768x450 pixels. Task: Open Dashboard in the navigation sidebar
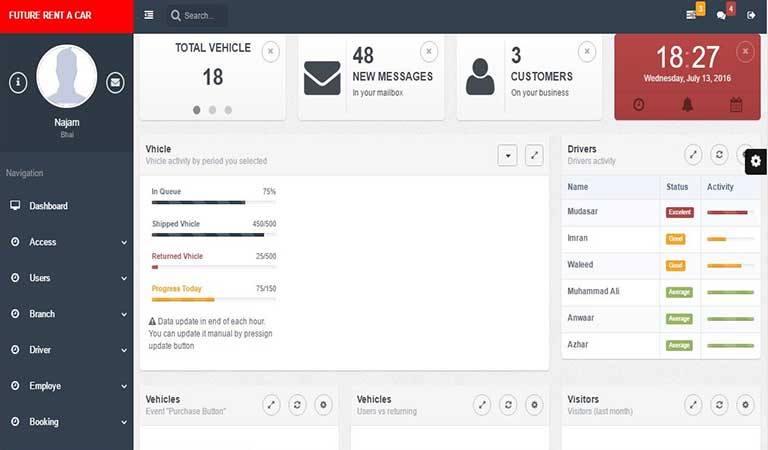pyautogui.click(x=48, y=206)
